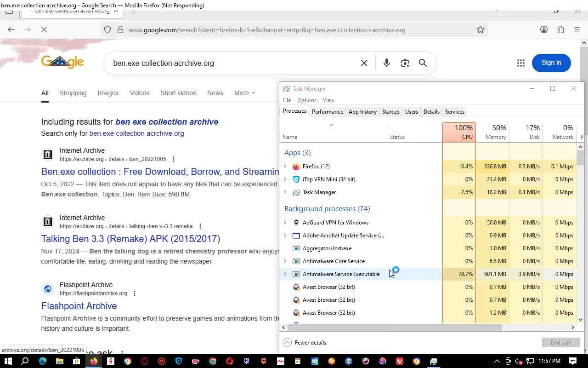This screenshot has height=368, width=588.
Task: Go back using Firefox's back arrow
Action: [11, 29]
